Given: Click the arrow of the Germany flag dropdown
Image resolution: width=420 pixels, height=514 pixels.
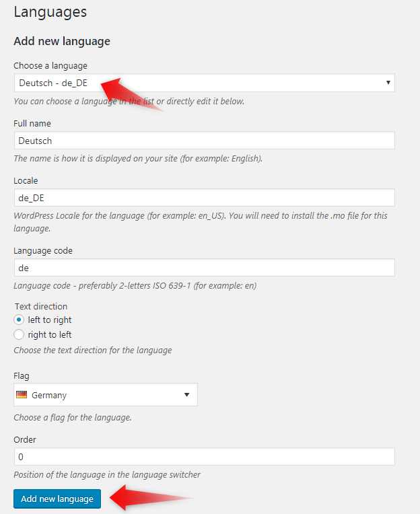Looking at the screenshot, I should click(x=187, y=395).
